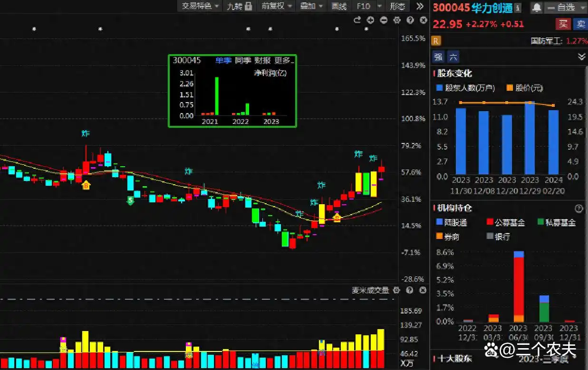The height and width of the screenshot is (370, 588).
Task: Click the zoom-out minus icon above chart
Action: (384, 20)
